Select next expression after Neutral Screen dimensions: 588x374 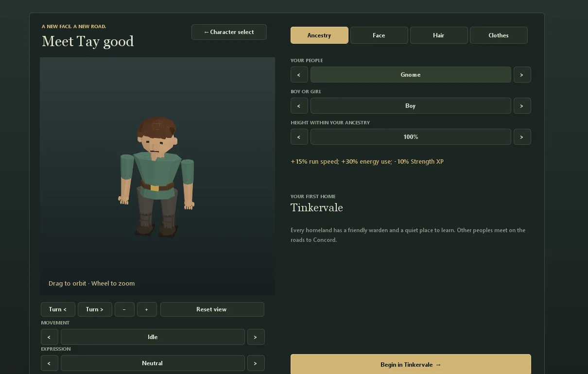tap(256, 363)
